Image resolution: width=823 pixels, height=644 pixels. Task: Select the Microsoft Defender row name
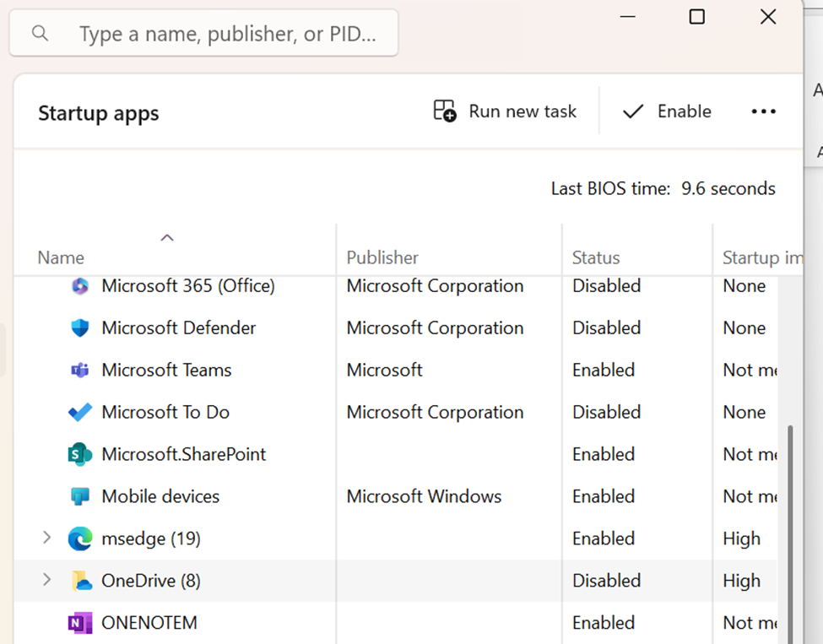pos(178,328)
